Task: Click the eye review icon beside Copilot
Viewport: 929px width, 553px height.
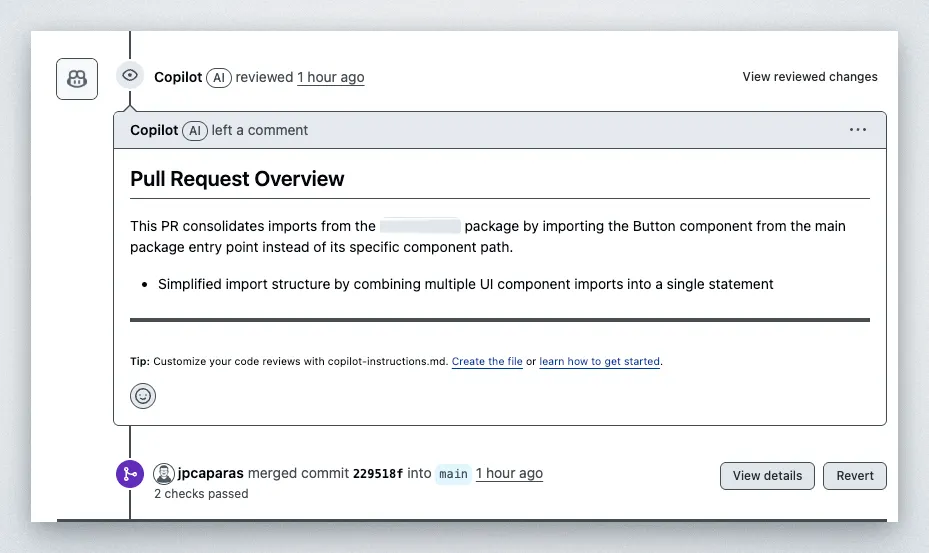Action: click(130, 76)
